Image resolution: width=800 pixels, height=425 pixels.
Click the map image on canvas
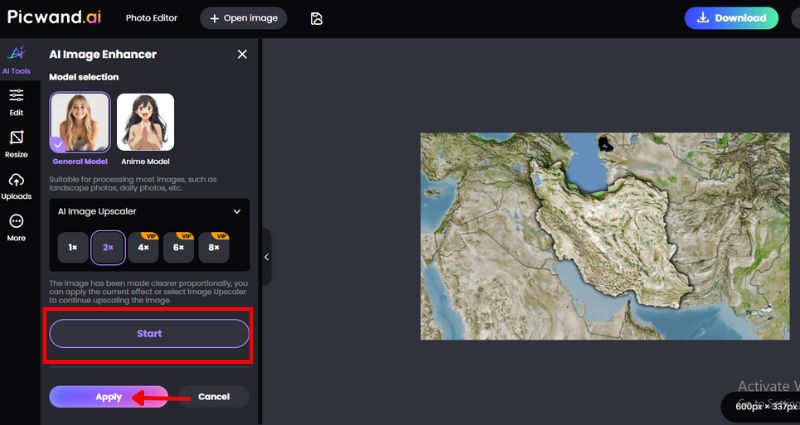pyautogui.click(x=604, y=235)
